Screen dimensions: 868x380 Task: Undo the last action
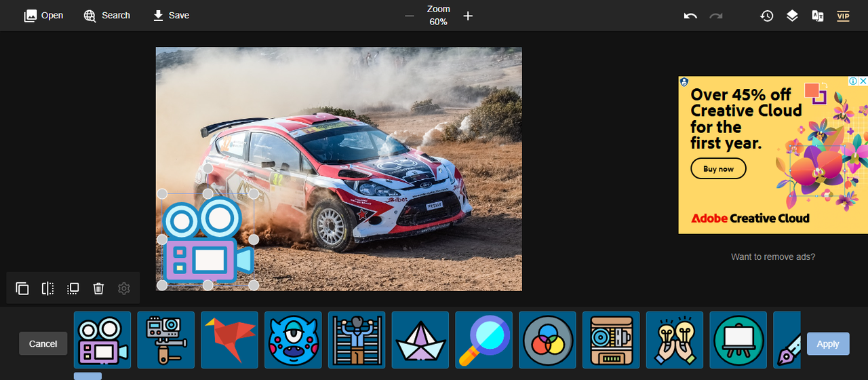tap(690, 16)
